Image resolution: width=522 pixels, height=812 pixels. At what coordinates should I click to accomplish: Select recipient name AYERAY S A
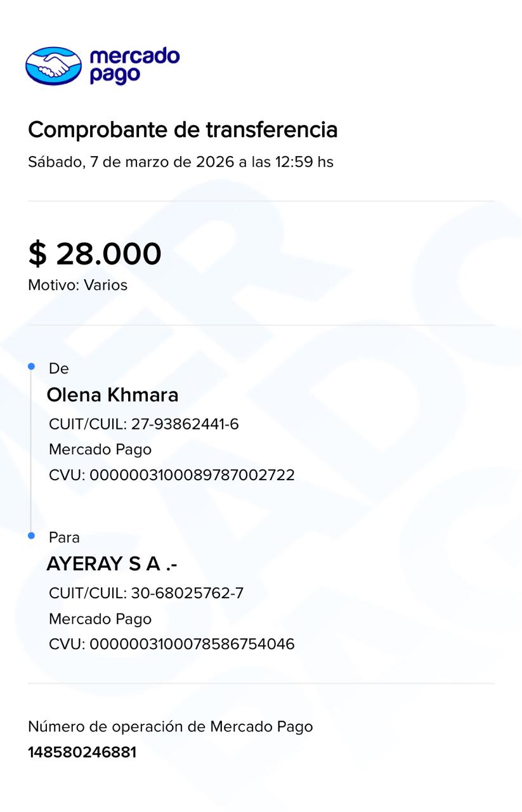[x=112, y=564]
